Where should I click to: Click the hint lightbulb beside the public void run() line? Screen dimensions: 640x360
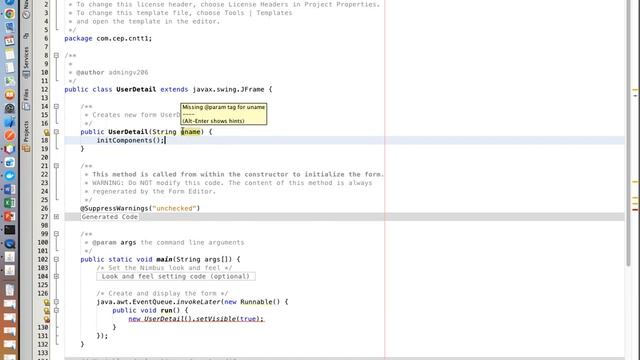tap(46, 311)
